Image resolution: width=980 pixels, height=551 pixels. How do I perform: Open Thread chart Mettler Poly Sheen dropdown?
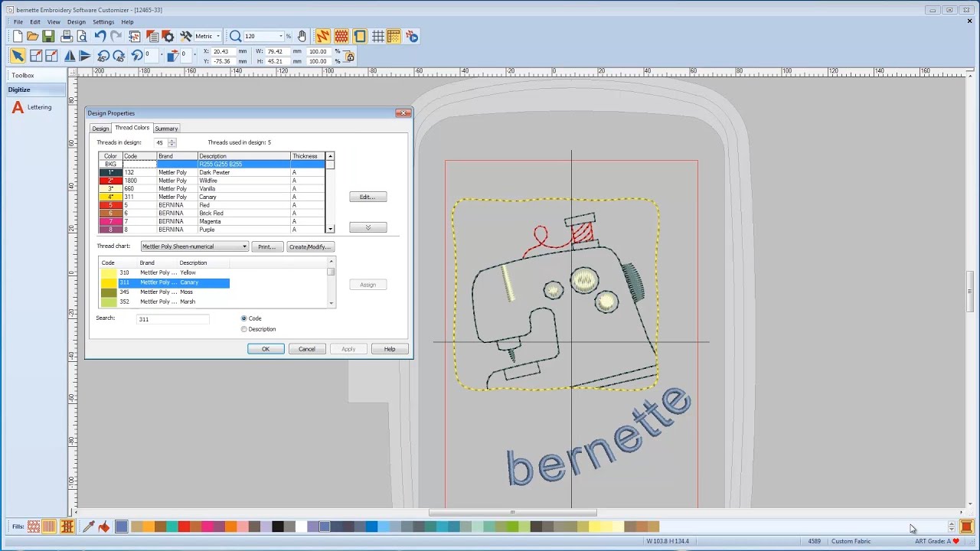(x=194, y=246)
